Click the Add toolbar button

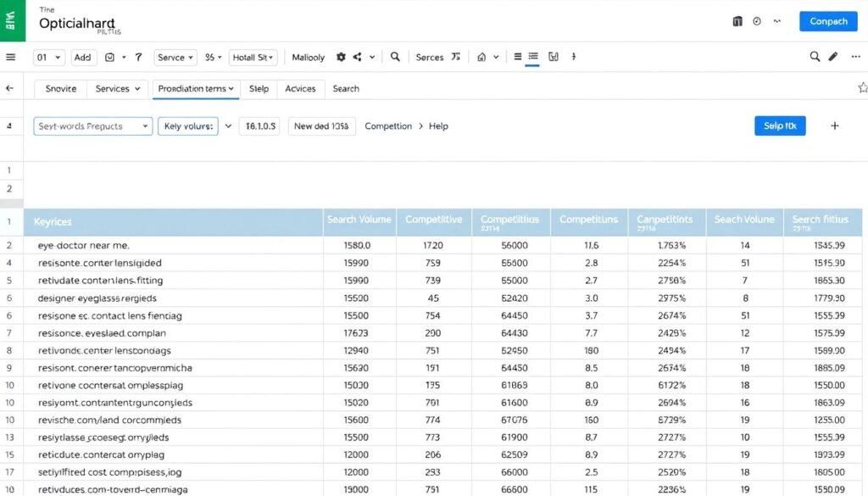click(82, 57)
